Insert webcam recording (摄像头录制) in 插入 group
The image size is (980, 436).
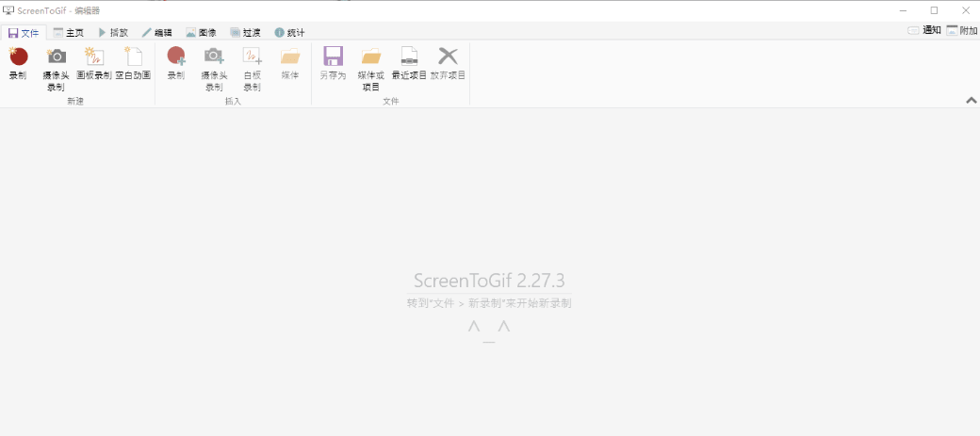214,69
